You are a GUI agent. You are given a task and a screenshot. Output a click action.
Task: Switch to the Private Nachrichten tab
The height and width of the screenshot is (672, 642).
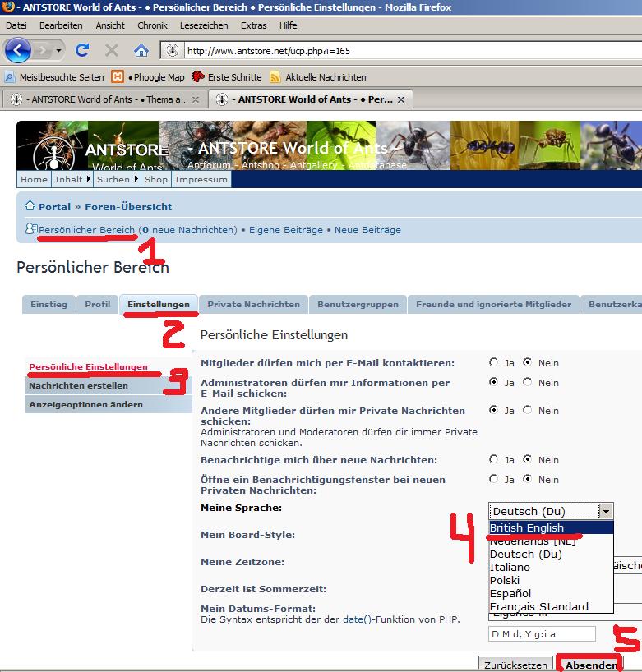click(x=253, y=304)
